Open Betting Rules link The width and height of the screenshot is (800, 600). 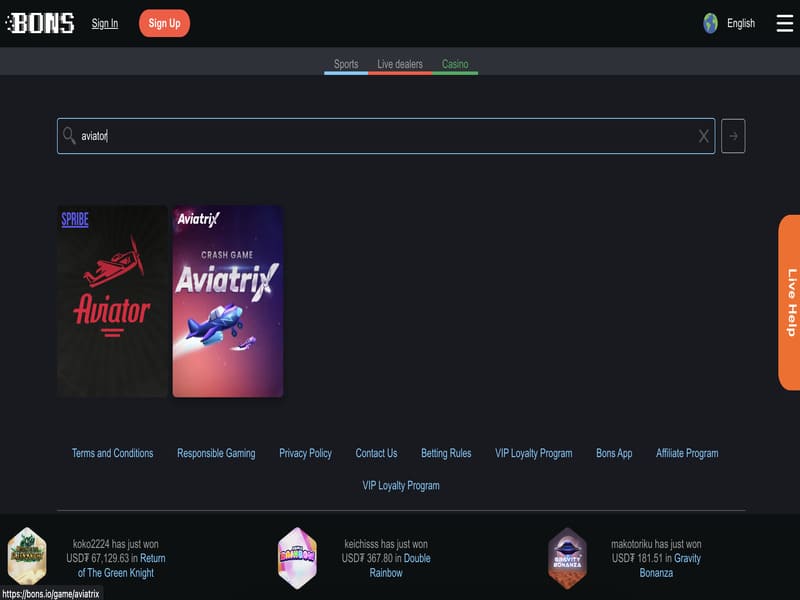pyautogui.click(x=446, y=453)
